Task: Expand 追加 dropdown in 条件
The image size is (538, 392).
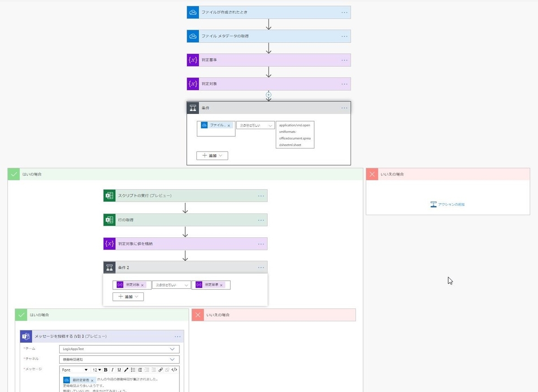Action: click(x=212, y=156)
